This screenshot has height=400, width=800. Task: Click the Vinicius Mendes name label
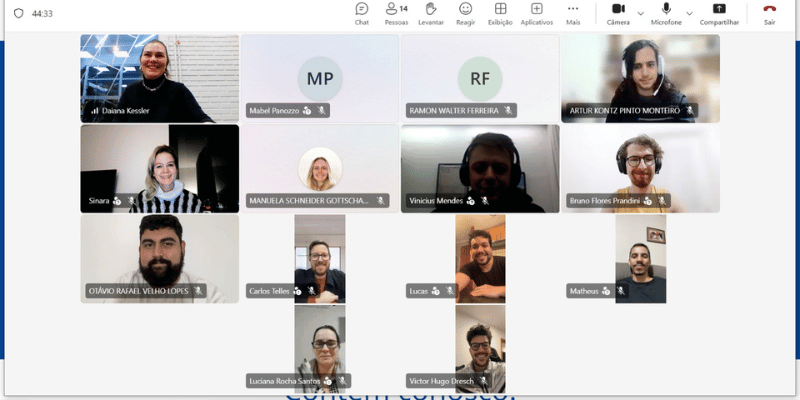[436, 201]
